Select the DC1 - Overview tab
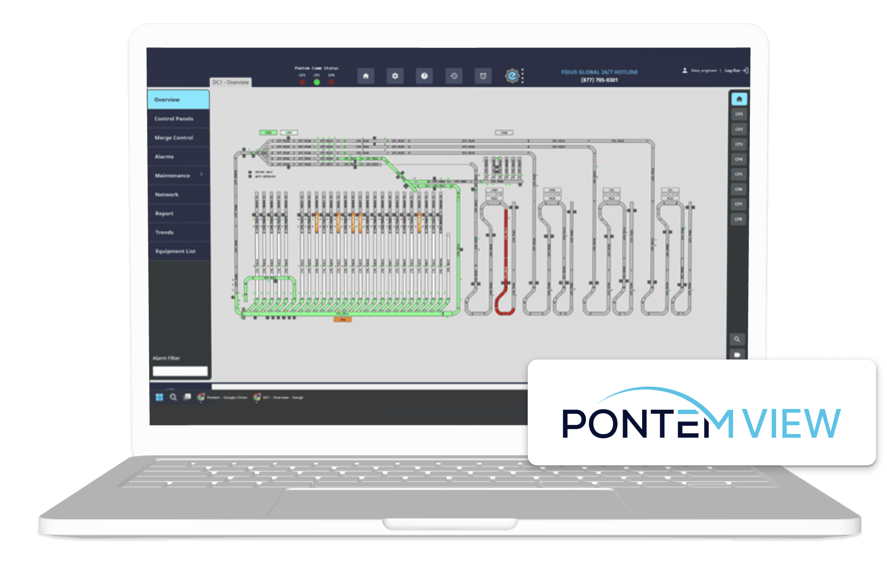The height and width of the screenshot is (588, 887). coord(231,82)
